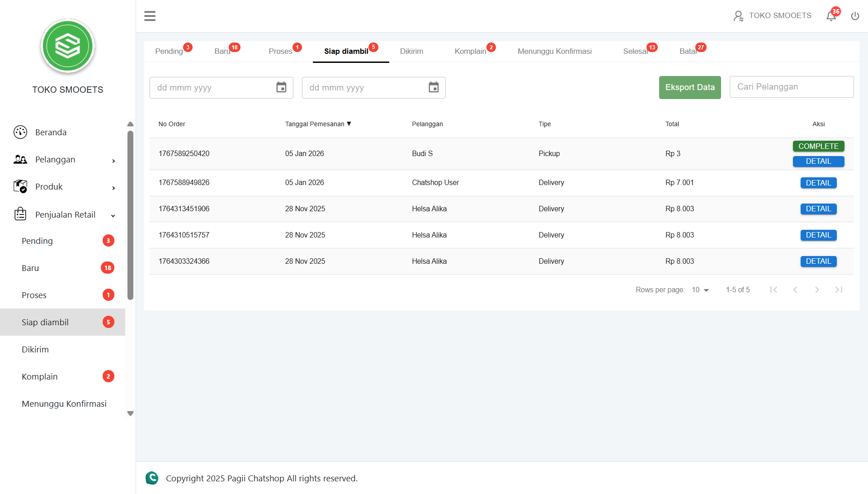Screen dimensions: 868x494
Task: Open the hamburger menu icon
Action: click(x=150, y=16)
